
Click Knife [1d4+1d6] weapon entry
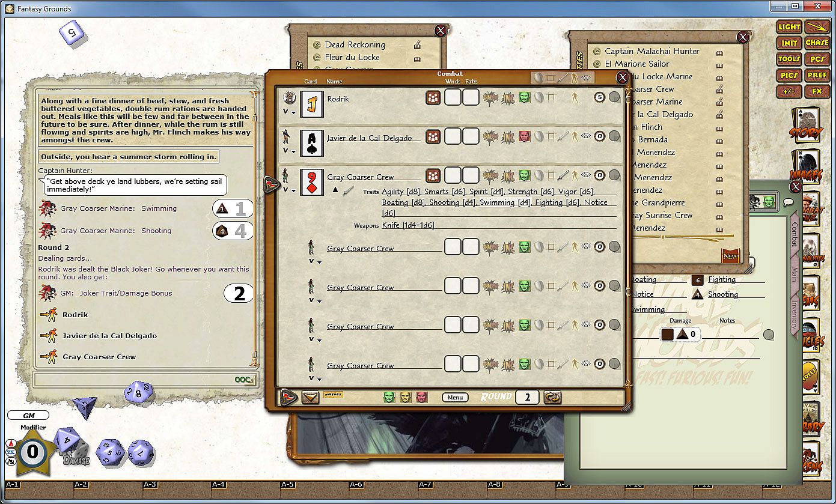408,225
